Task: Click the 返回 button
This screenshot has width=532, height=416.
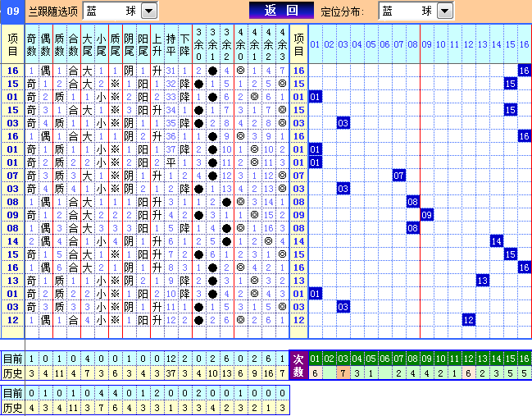Action: pyautogui.click(x=281, y=11)
